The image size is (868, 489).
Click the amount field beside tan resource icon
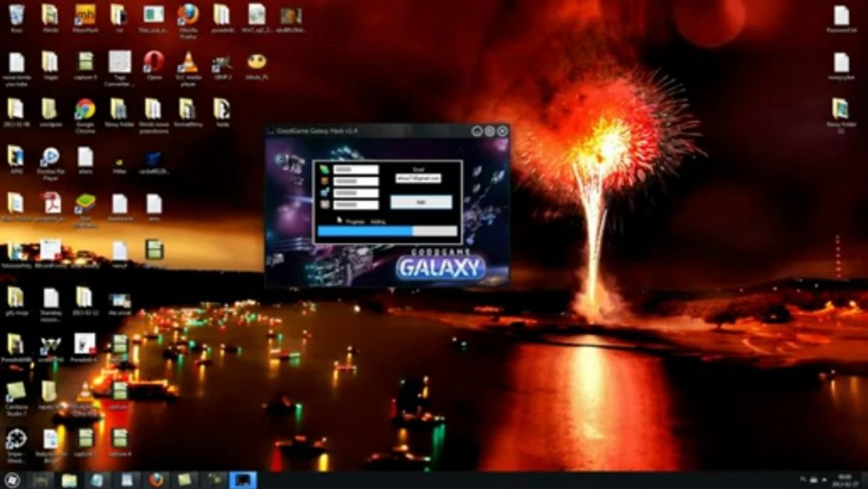coord(356,204)
